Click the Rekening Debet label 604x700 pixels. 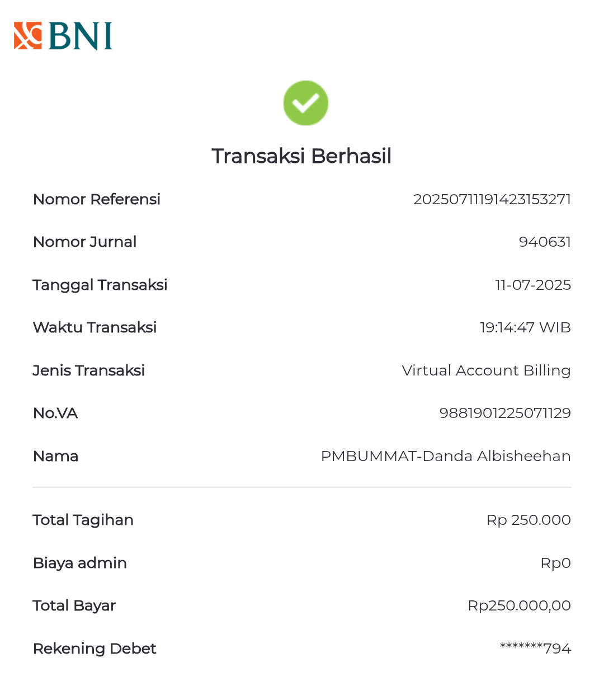[x=95, y=649]
